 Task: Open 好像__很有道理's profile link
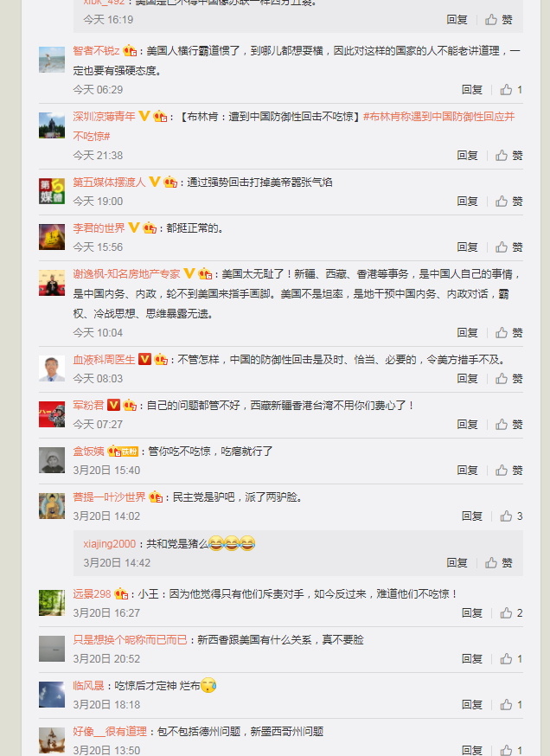tap(110, 732)
